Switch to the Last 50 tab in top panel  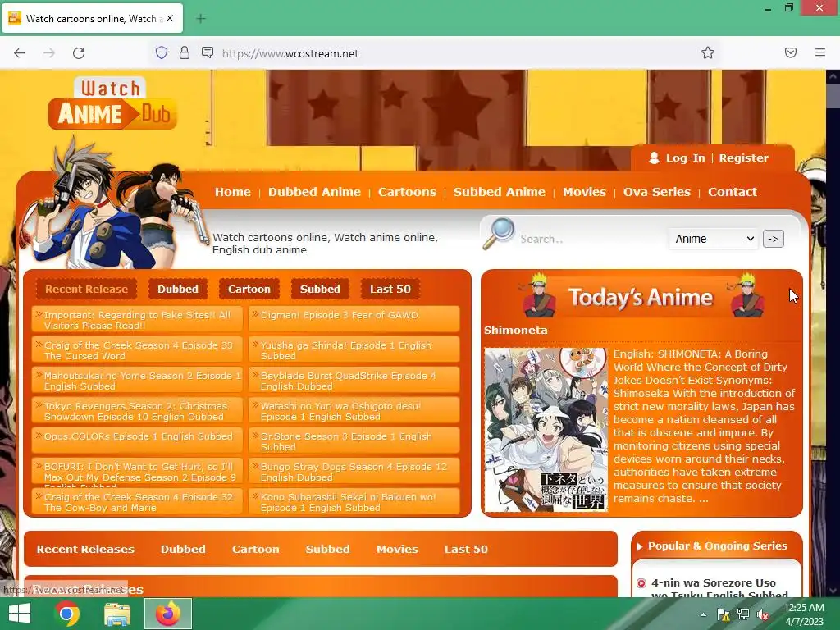click(390, 289)
